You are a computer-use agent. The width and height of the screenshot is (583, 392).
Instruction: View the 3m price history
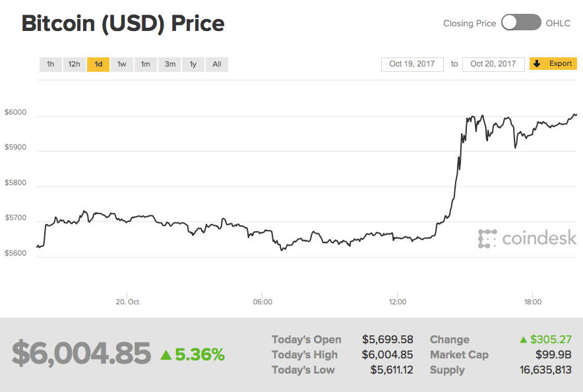pos(169,64)
